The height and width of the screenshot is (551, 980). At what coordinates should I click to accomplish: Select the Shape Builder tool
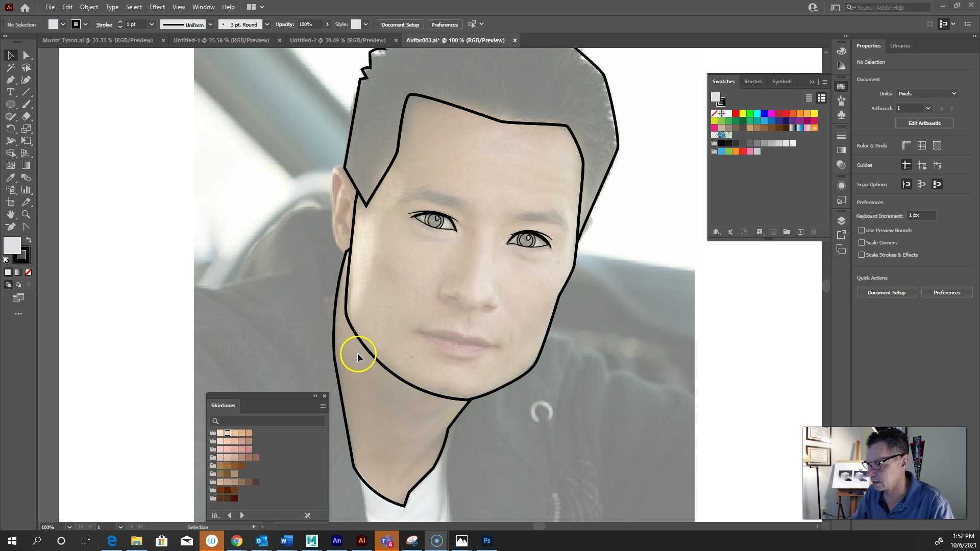[x=10, y=153]
